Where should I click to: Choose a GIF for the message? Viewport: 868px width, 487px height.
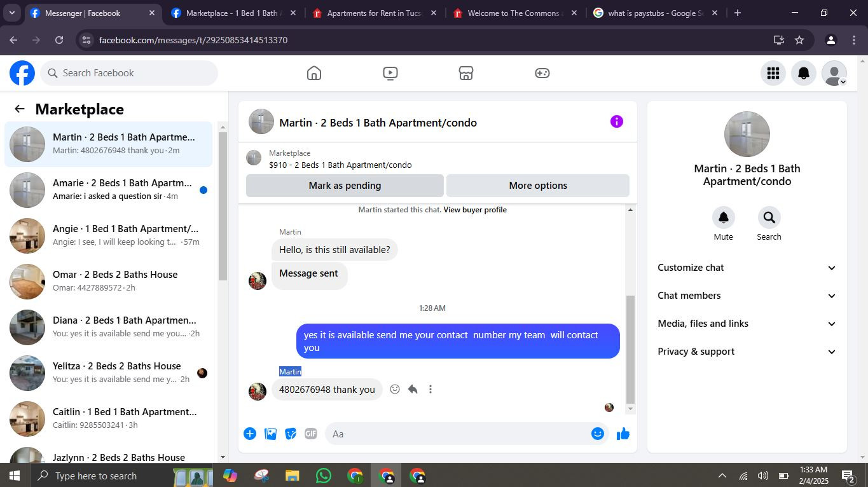(311, 434)
